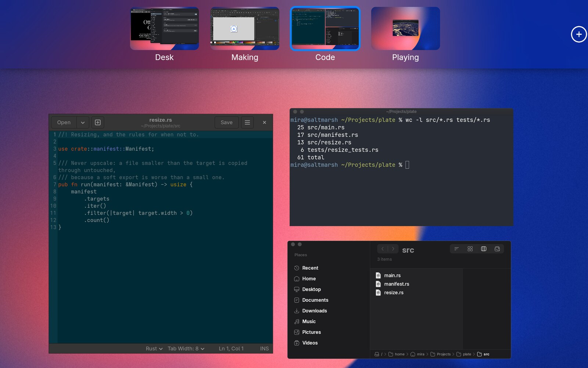588x368 pixels.
Task: Switch file manager to icon grid view
Action: (x=470, y=249)
